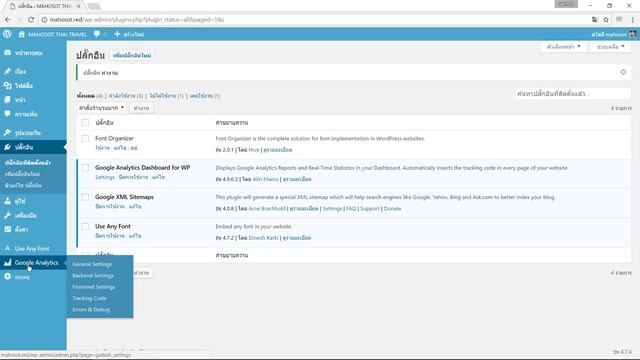Reload the browser page

[31, 19]
